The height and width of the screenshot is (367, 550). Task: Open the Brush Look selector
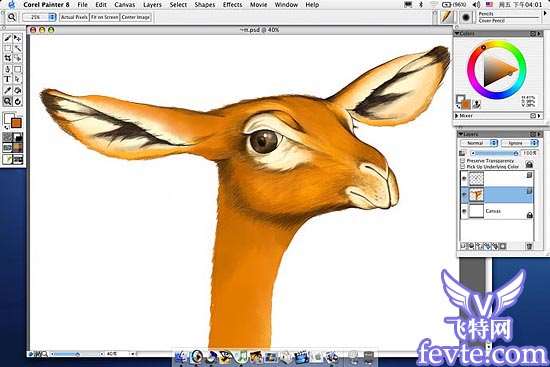pos(7,159)
